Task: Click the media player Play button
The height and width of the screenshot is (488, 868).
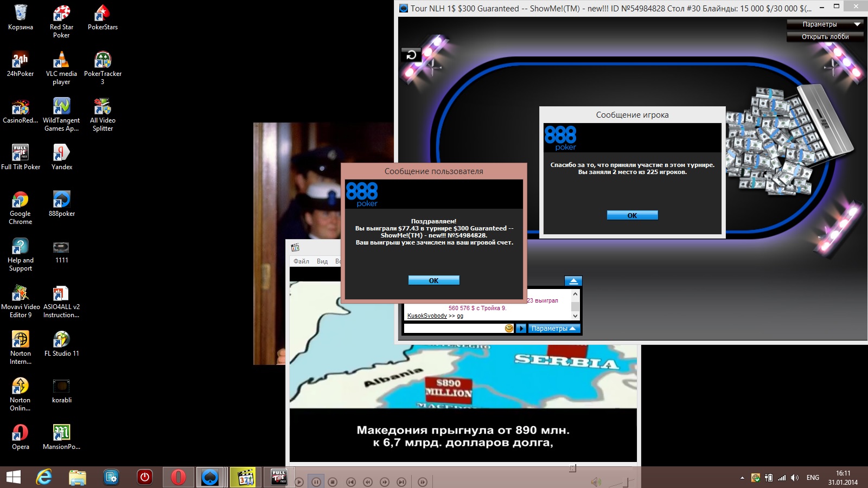Action: (x=299, y=482)
